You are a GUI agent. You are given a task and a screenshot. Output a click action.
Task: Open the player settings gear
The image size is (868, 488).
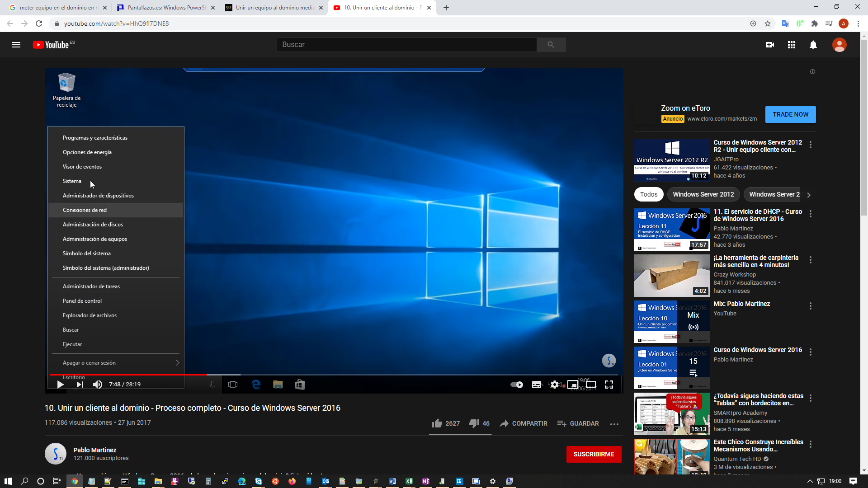(x=554, y=385)
